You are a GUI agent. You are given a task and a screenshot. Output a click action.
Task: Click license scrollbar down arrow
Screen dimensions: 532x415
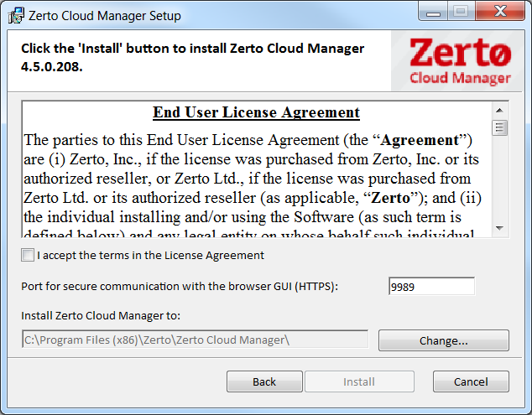click(499, 228)
